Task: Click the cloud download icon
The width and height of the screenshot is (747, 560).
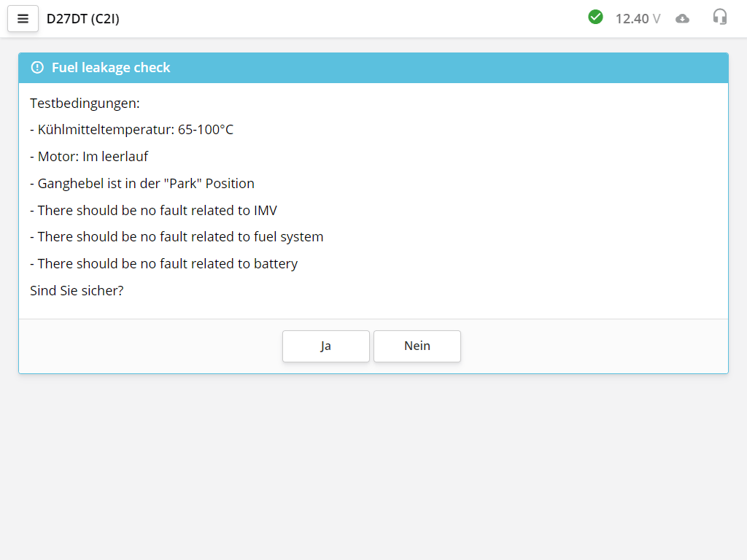Action: (x=682, y=19)
